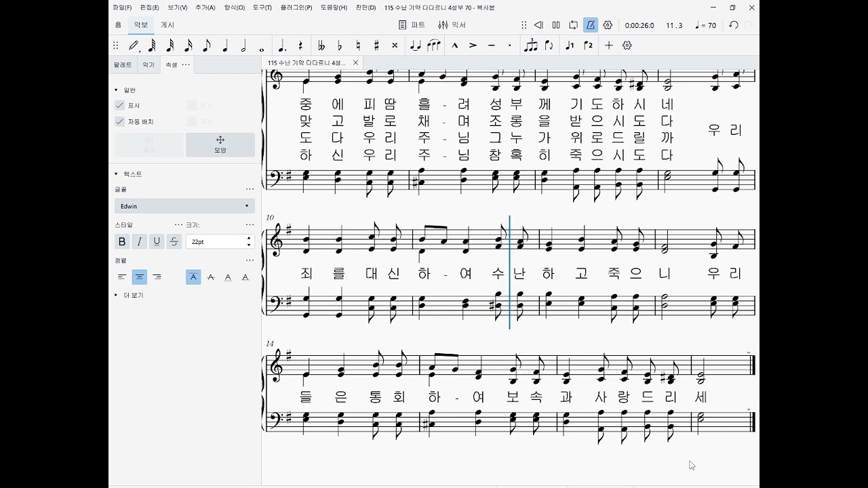Select the quarter note duration
The width and height of the screenshot is (868, 488).
tap(225, 45)
